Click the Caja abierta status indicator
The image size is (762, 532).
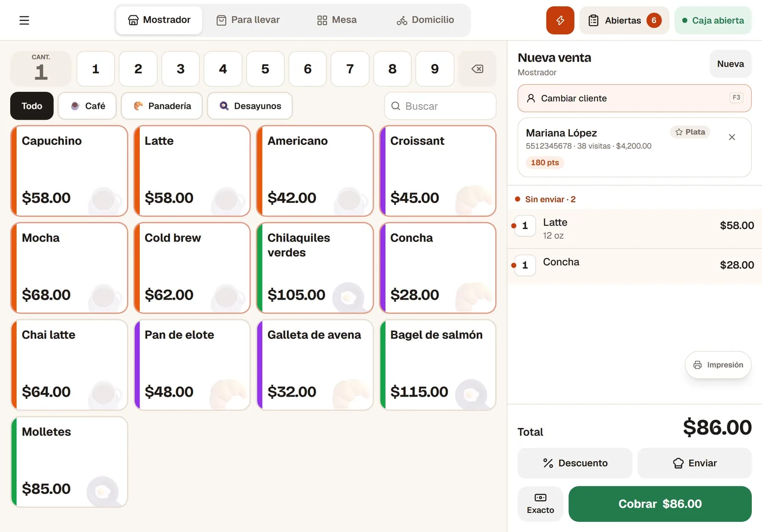click(713, 20)
